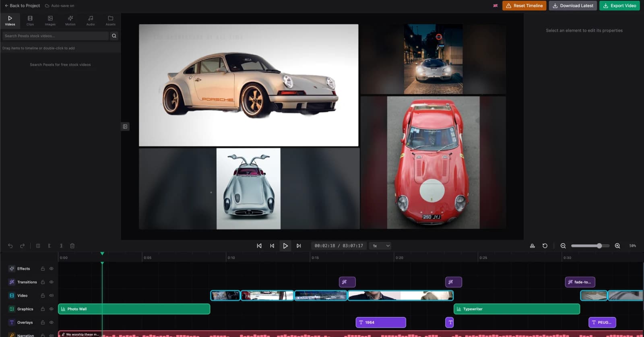The height and width of the screenshot is (337, 644).
Task: Click Download Latest button
Action: (573, 6)
